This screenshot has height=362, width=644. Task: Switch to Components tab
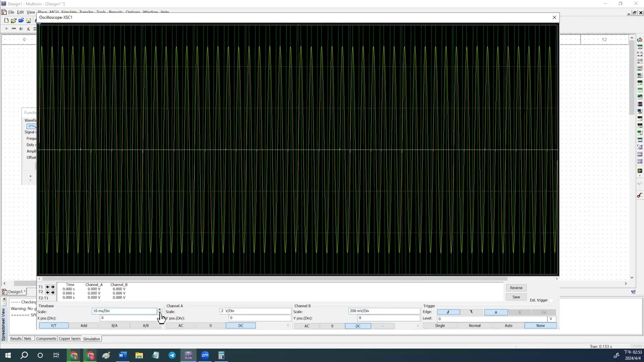click(46, 339)
